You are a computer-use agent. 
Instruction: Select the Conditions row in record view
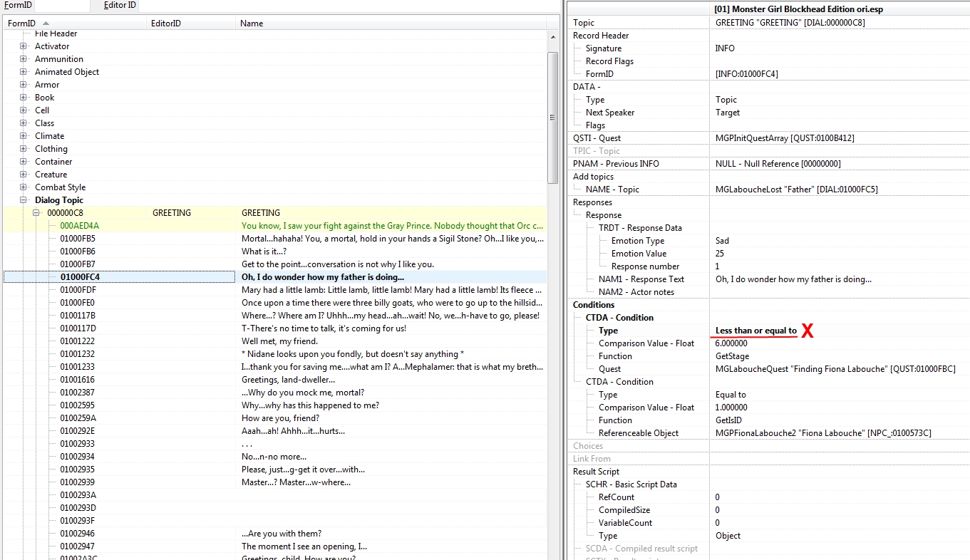point(768,305)
